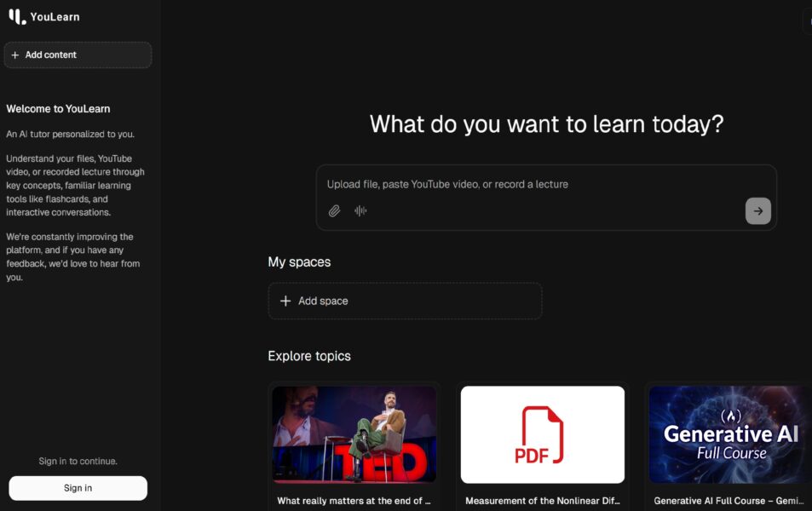Start recording with the waveform icon
Viewport: 812px width, 511px height.
pyautogui.click(x=360, y=211)
